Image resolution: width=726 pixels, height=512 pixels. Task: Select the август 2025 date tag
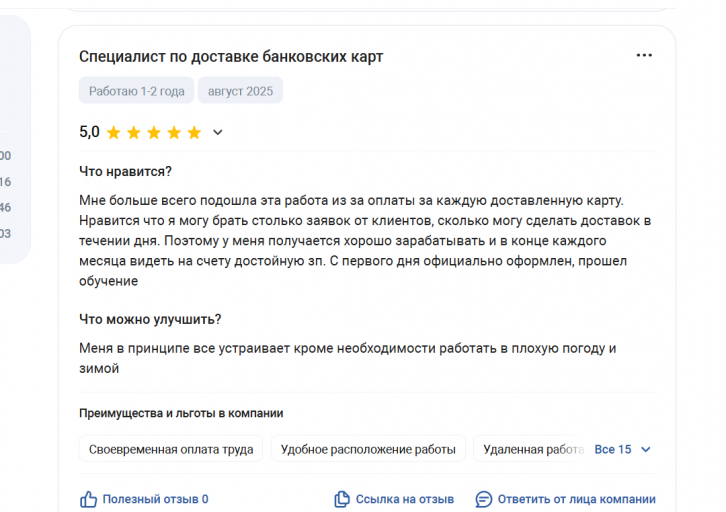(x=240, y=91)
